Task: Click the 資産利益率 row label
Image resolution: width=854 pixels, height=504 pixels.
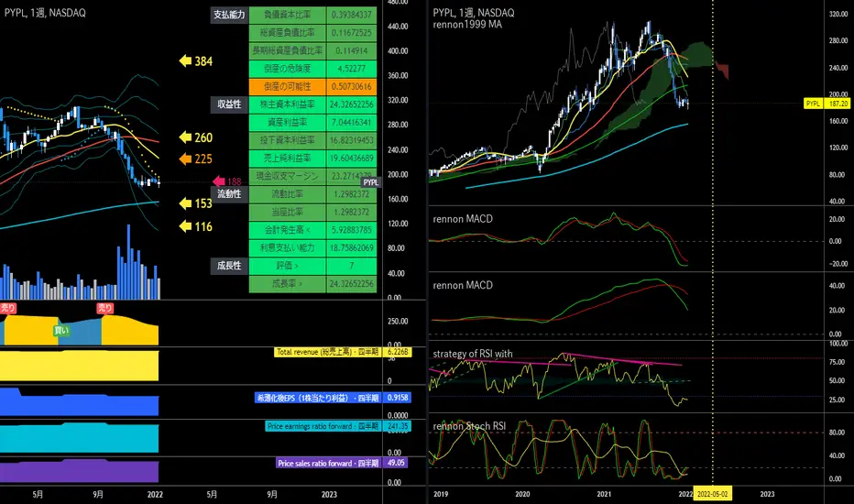Action: coord(288,122)
